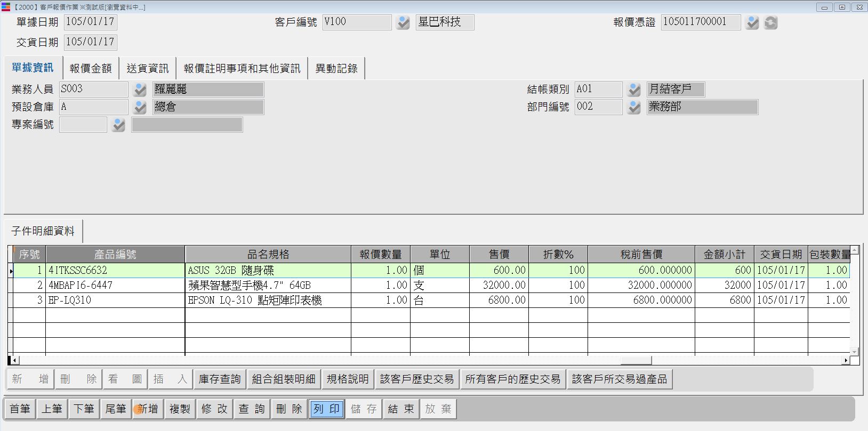The width and height of the screenshot is (868, 431).
Task: Click lookup icon next to quotation voucher number
Action: click(752, 22)
